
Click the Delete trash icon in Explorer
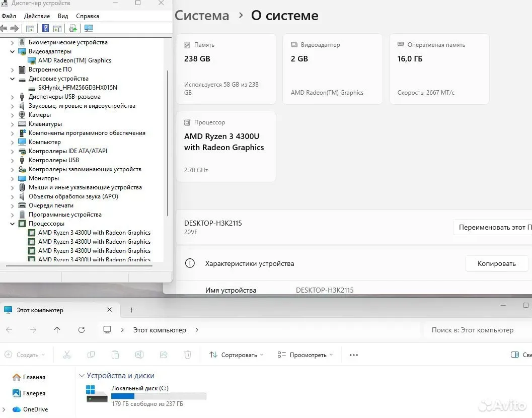coord(188,355)
